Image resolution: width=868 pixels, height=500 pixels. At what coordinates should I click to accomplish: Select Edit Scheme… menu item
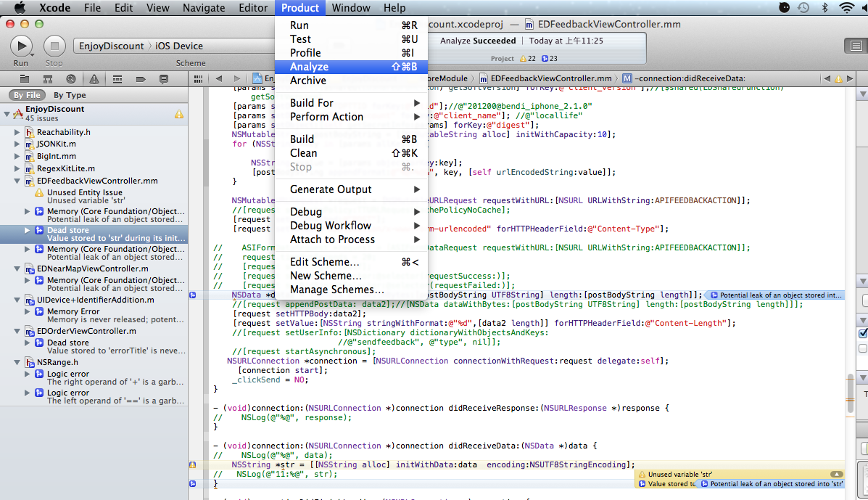[324, 262]
